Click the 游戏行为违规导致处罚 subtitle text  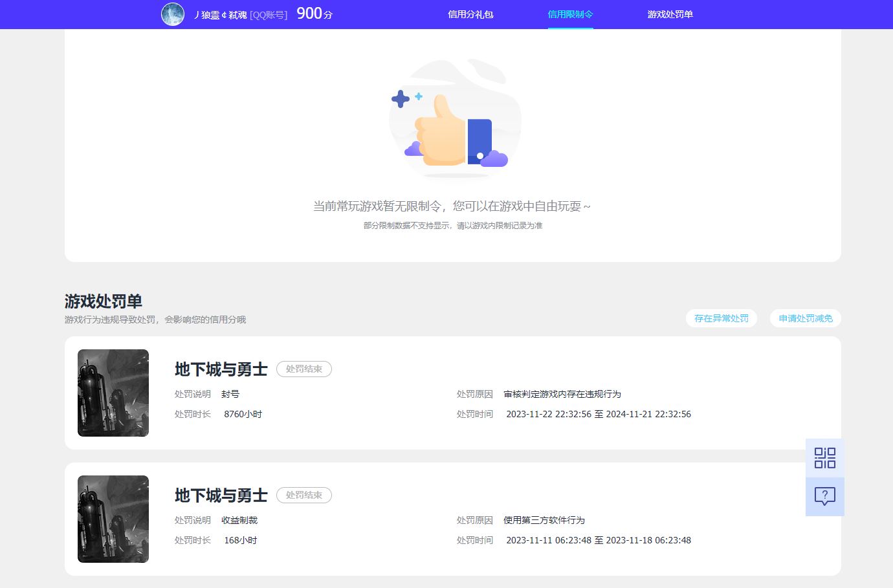155,320
